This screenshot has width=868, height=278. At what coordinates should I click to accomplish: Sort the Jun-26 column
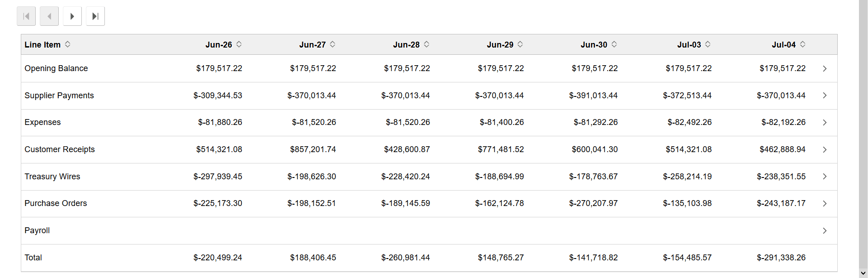238,44
